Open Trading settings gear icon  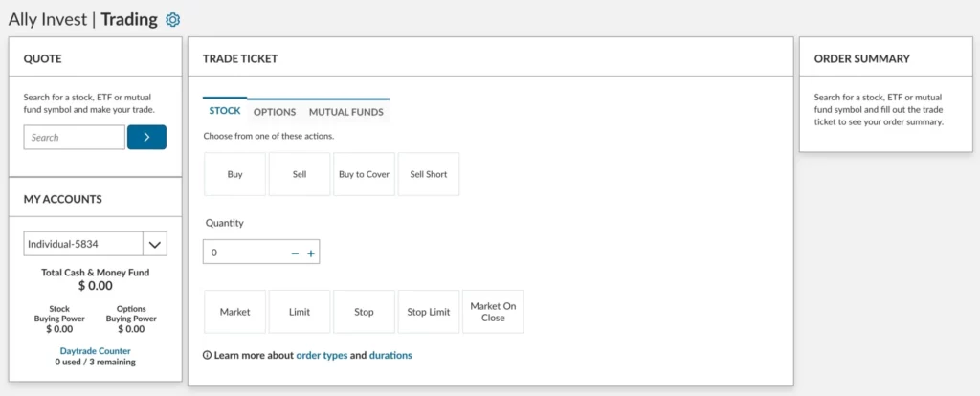pos(172,20)
